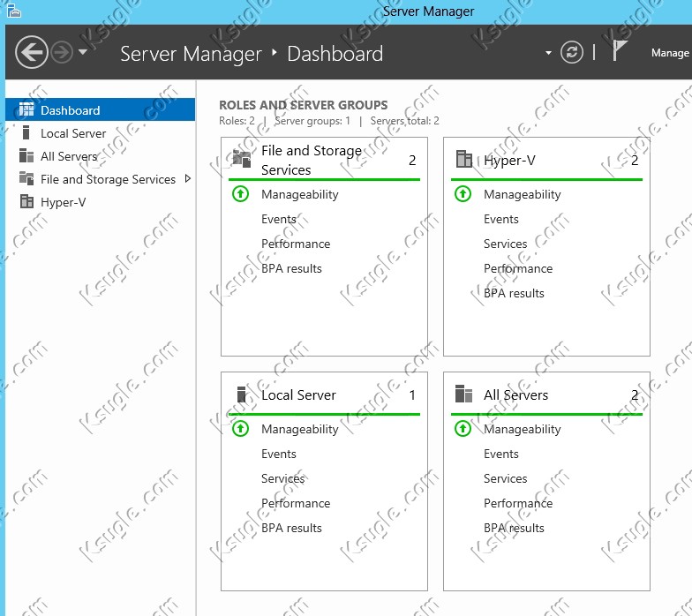Click the 'Servers total: 2' summary text

click(x=404, y=121)
